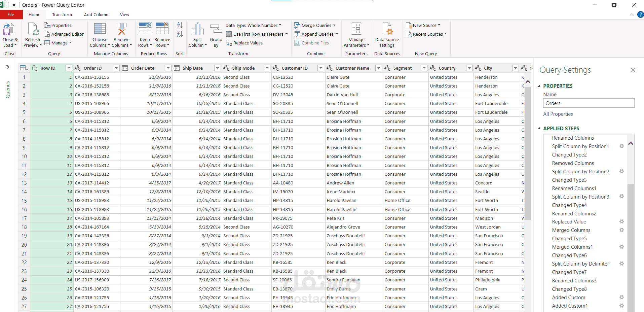The image size is (644, 312).
Task: Click the Keep Rows icon
Action: tap(145, 29)
